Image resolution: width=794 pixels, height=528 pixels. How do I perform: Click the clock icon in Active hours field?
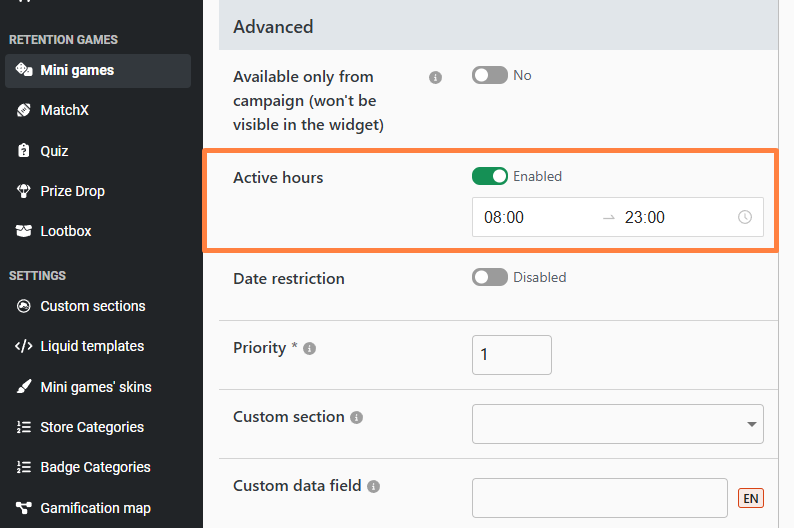pyautogui.click(x=745, y=217)
